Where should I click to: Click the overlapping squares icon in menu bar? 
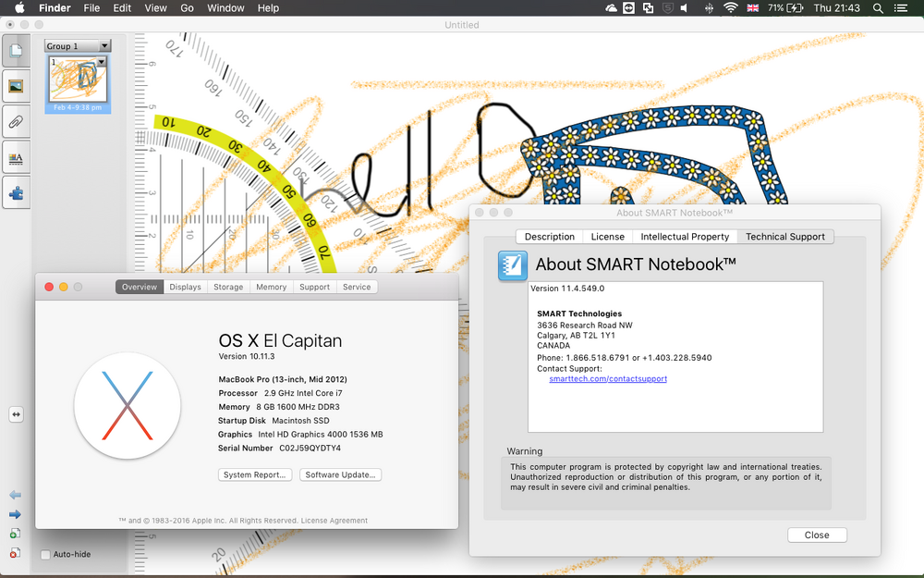tap(649, 7)
